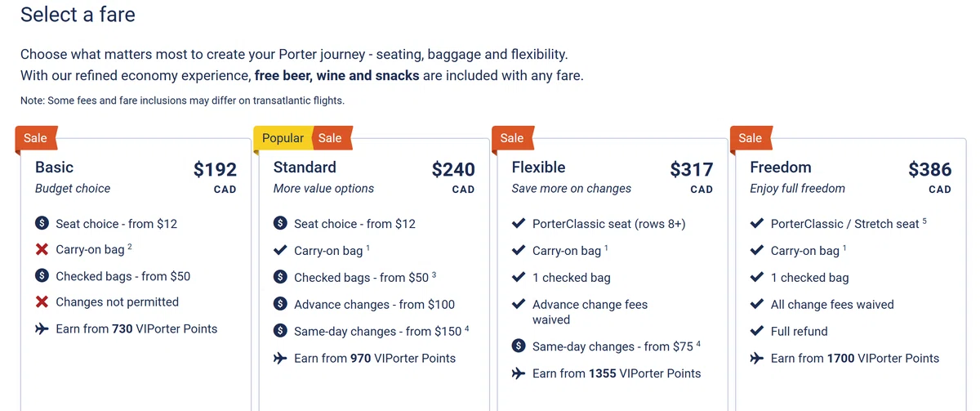Image resolution: width=980 pixels, height=411 pixels.
Task: Click the dollar icon beside Basic Seat choice
Action: click(42, 223)
